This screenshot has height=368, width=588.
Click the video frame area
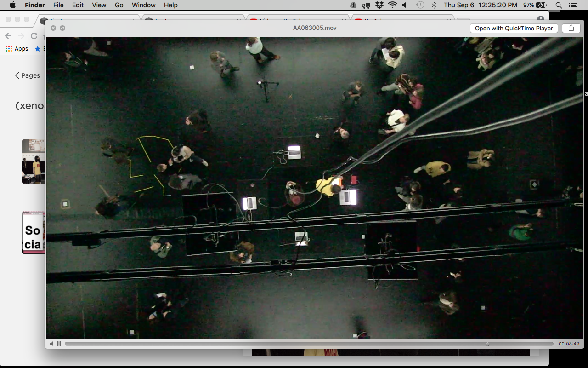point(314,188)
